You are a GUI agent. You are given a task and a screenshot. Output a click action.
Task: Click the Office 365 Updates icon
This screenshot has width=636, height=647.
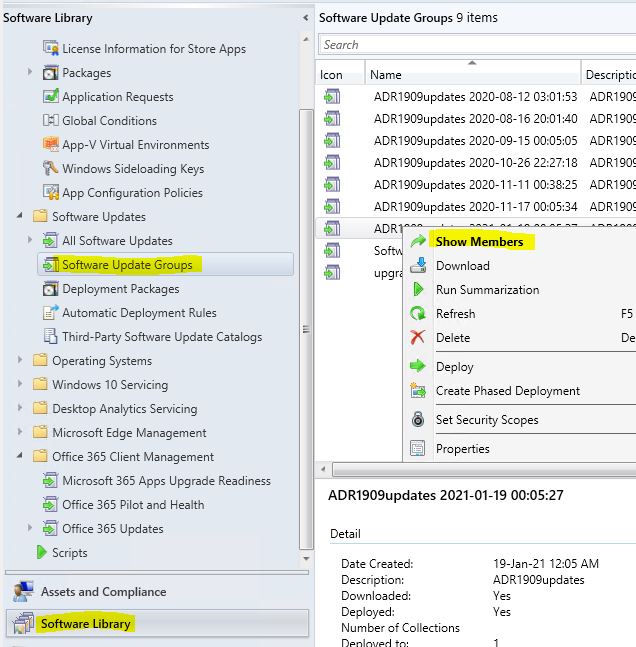click(x=50, y=528)
